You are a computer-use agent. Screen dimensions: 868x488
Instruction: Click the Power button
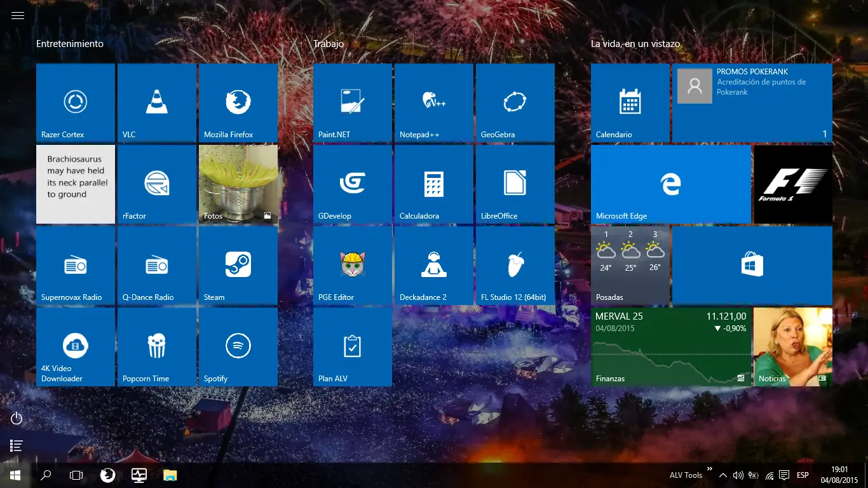17,418
